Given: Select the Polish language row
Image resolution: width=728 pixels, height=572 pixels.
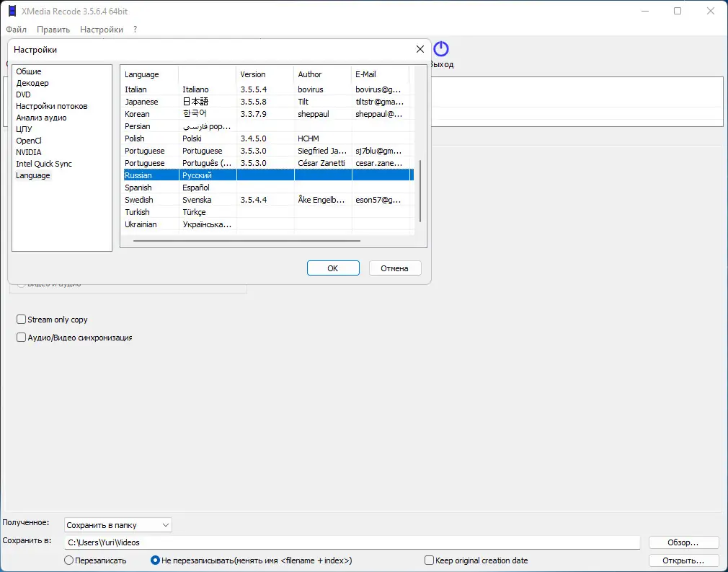Looking at the screenshot, I should point(267,138).
